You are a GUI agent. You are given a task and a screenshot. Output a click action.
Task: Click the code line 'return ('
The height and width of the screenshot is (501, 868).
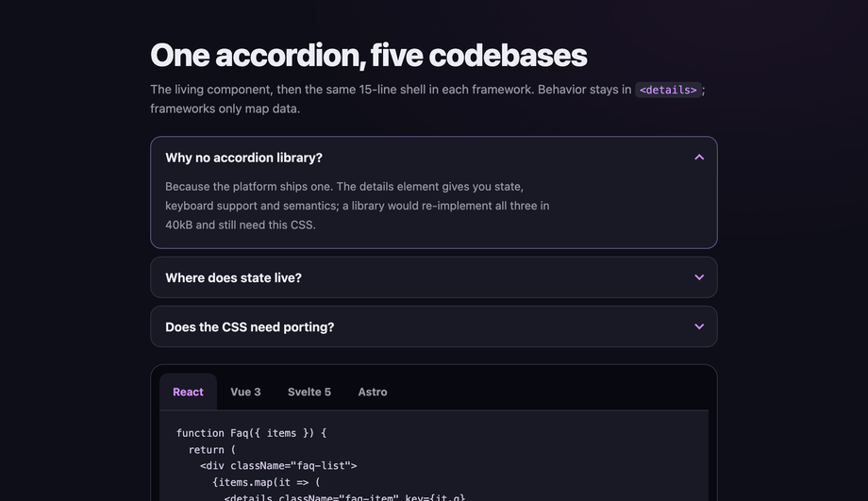coord(212,449)
